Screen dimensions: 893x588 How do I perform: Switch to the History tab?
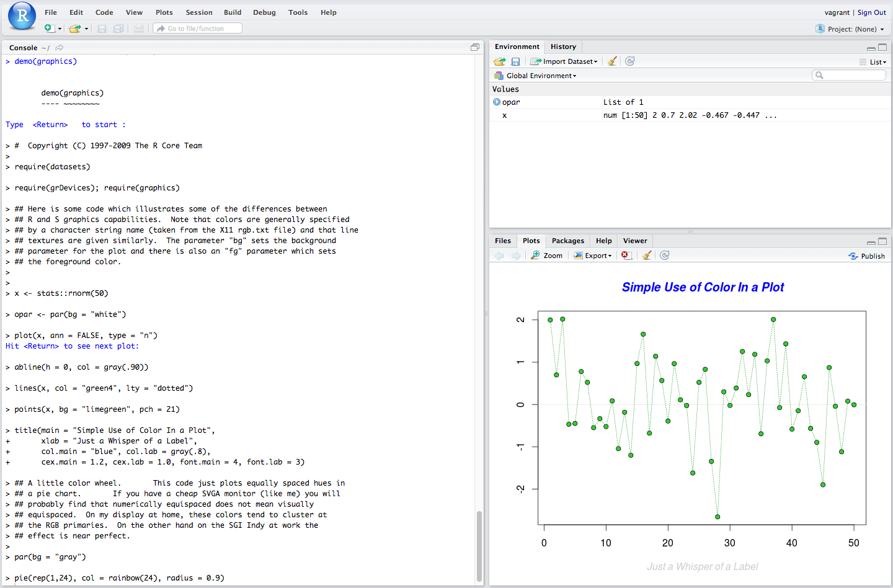tap(563, 47)
